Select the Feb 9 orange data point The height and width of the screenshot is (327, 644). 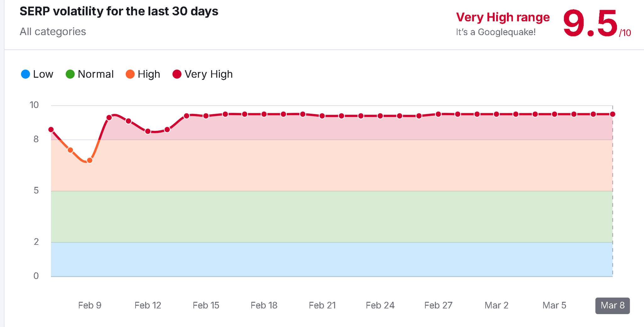click(x=90, y=161)
